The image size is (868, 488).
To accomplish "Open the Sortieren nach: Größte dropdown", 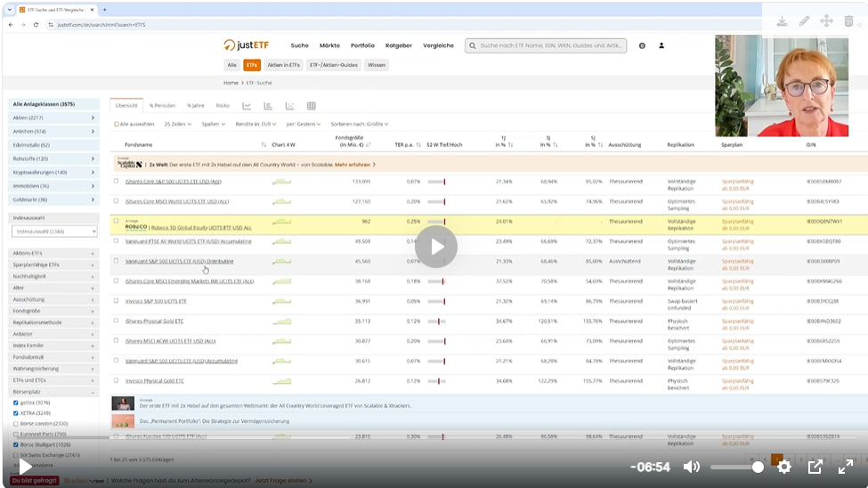I will point(360,124).
